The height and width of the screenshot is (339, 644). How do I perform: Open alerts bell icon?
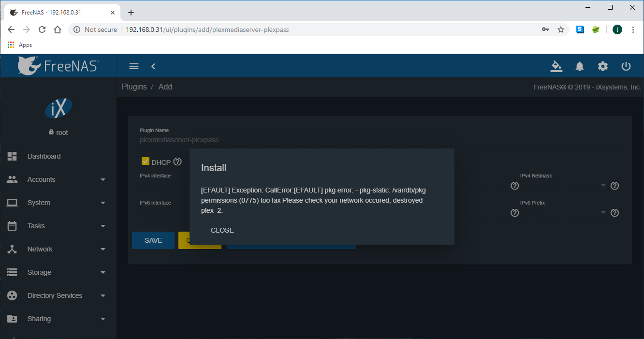click(x=580, y=66)
